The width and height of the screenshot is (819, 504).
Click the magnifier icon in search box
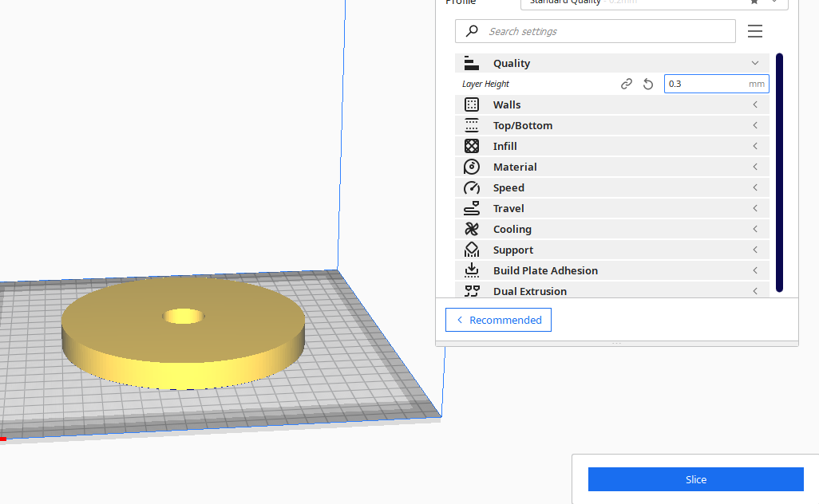(472, 31)
